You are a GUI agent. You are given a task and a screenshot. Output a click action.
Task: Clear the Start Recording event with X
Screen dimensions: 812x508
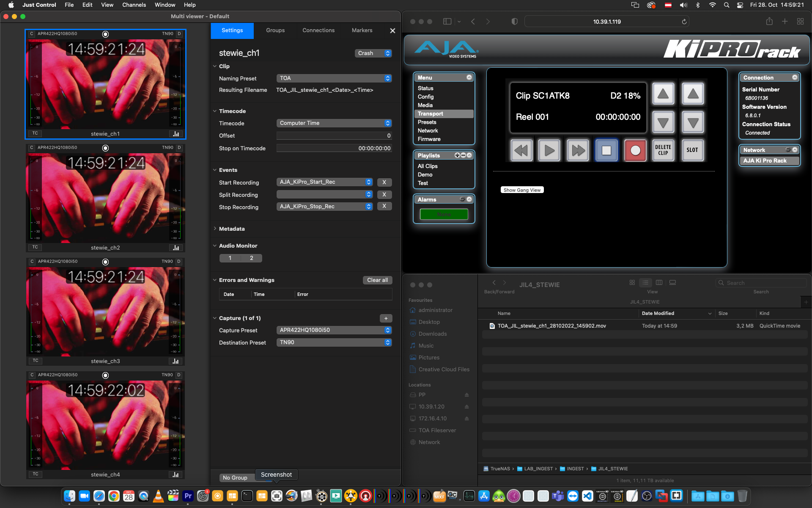pos(384,182)
